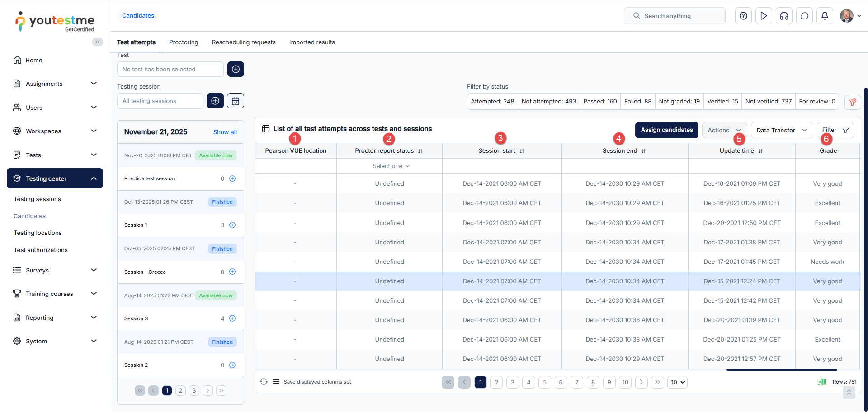Open rows per page dropdown
The height and width of the screenshot is (412, 868).
(678, 382)
